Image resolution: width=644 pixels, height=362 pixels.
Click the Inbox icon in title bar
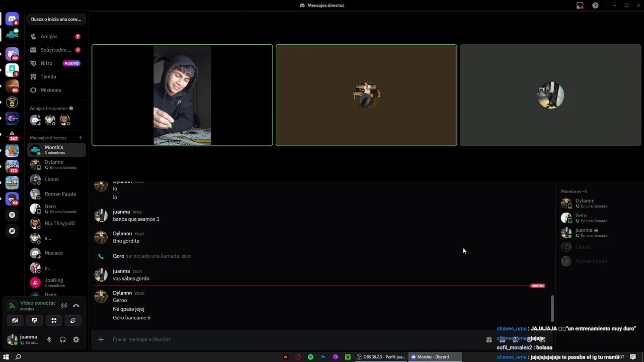point(580,6)
